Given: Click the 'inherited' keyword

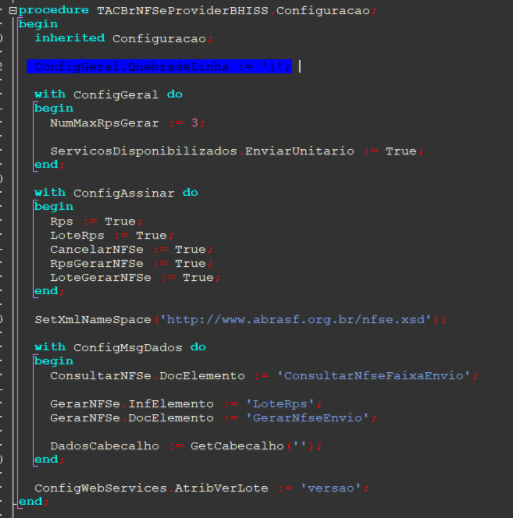Looking at the screenshot, I should (x=70, y=38).
